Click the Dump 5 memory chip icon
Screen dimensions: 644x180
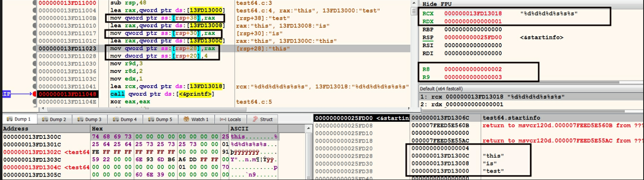tap(151, 119)
